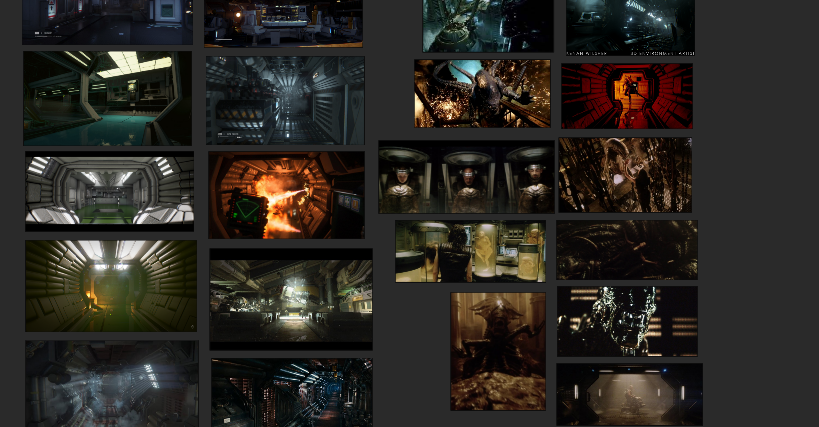Click the flamethrower and motion tracker image
819x427 pixels.
(286, 195)
